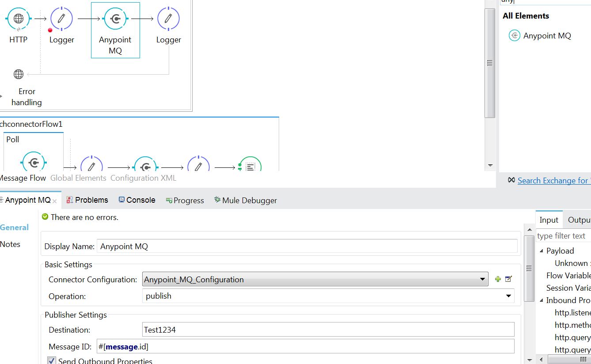The height and width of the screenshot is (364, 591).
Task: Open the Configuration XML tab
Action: click(x=143, y=178)
